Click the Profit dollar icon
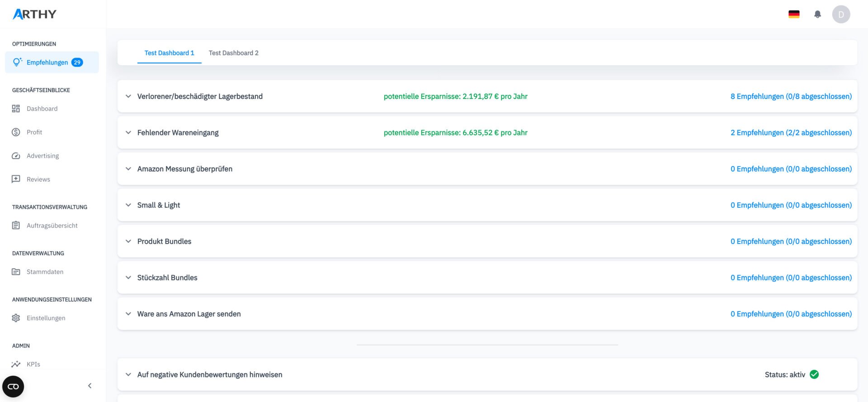Screen dimensions: 868x402 coord(16,132)
